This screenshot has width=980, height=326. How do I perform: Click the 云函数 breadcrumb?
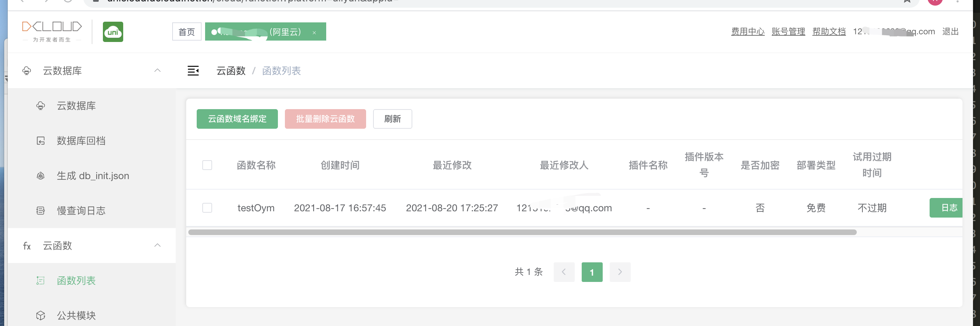point(231,71)
